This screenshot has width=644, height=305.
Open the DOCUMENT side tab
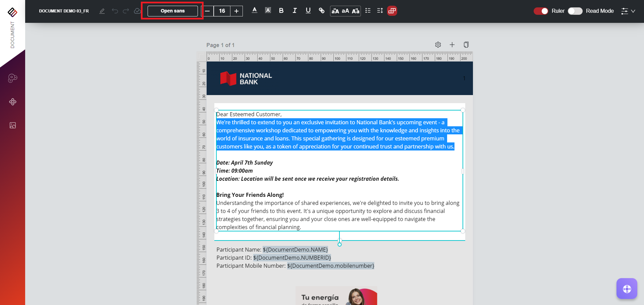click(x=12, y=35)
